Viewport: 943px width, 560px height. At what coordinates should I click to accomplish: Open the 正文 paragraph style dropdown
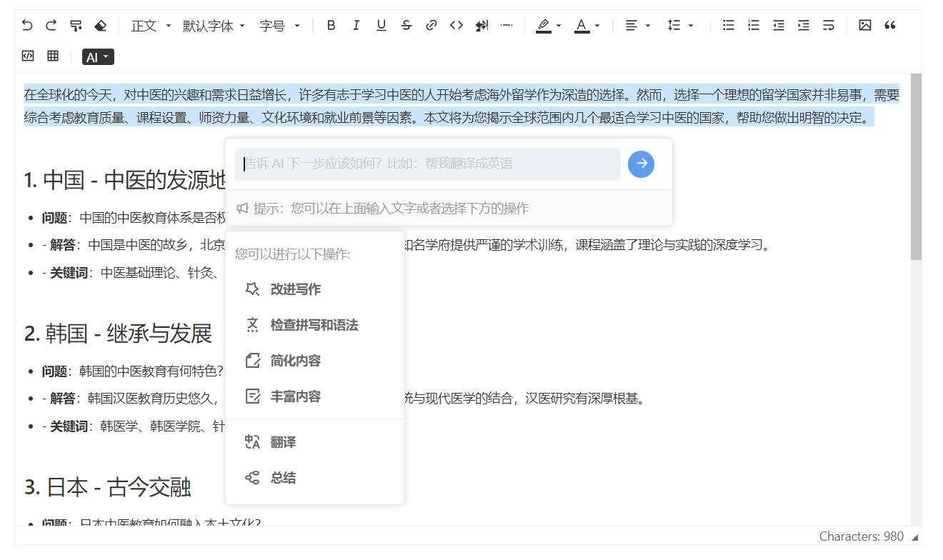click(x=151, y=26)
